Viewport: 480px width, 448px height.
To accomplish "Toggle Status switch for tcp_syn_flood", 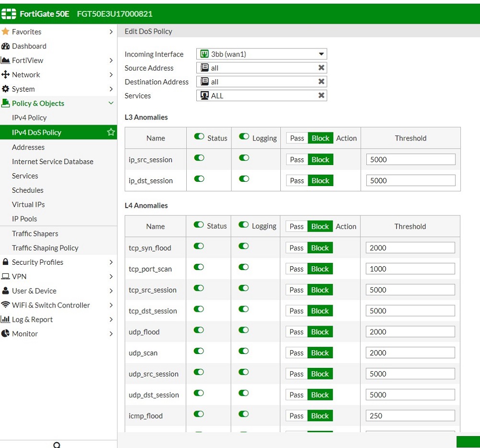I will [199, 247].
